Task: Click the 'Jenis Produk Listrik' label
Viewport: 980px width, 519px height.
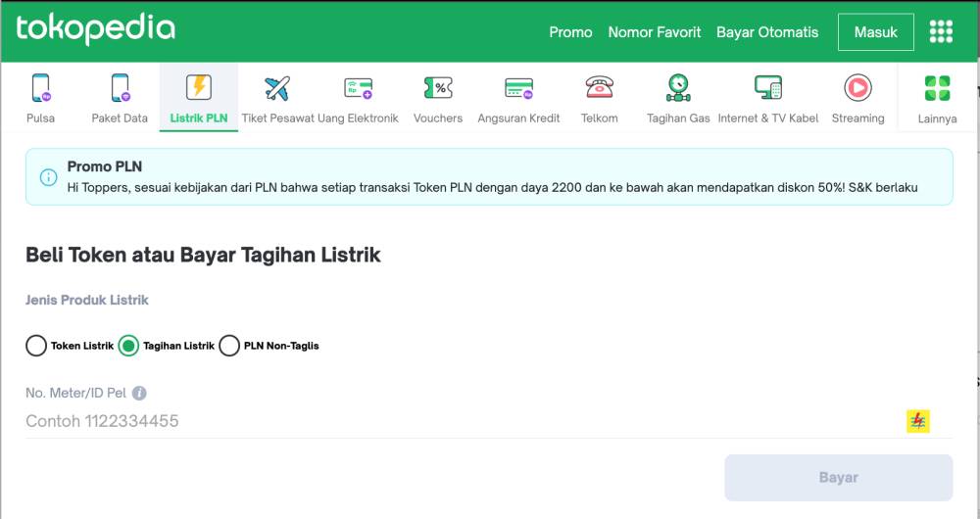Action: tap(87, 301)
